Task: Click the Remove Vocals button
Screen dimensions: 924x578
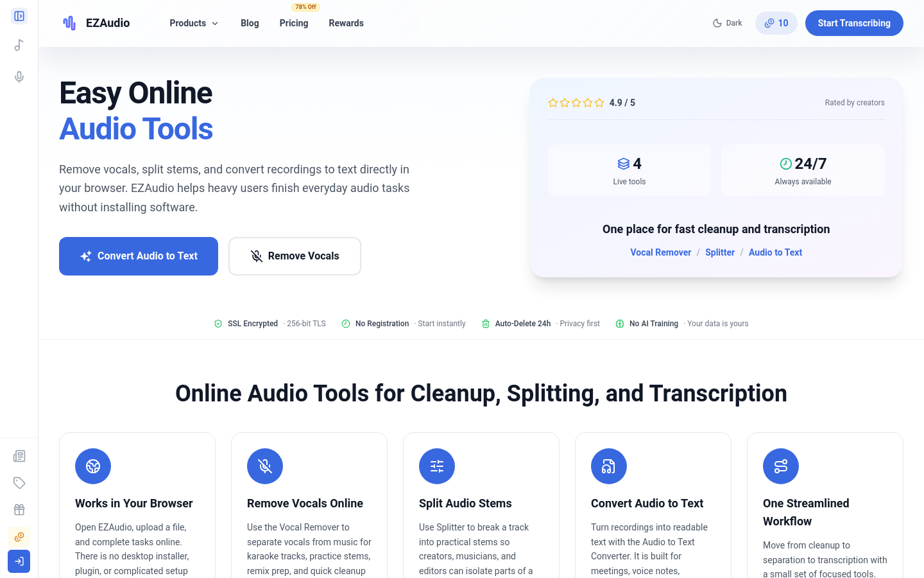Action: (295, 256)
